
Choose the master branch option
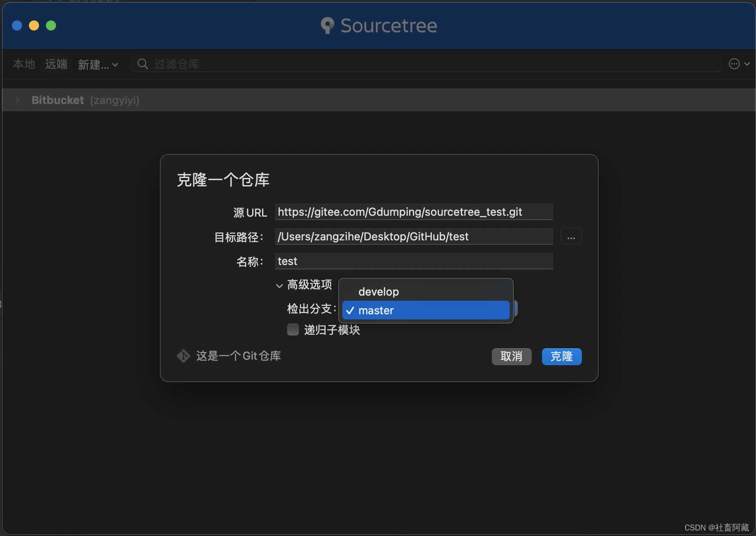[426, 310]
